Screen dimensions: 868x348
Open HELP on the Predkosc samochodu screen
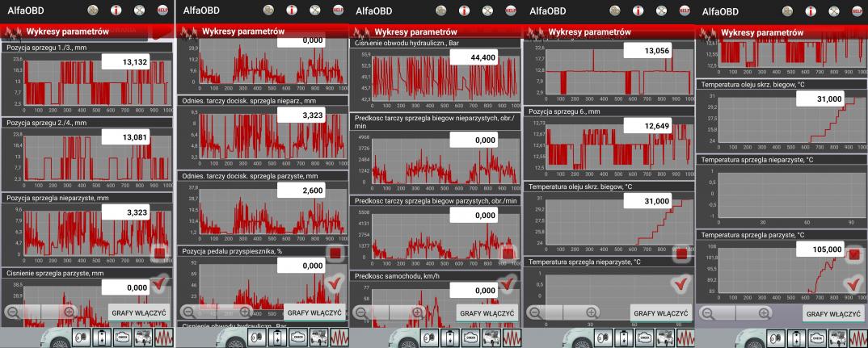click(511, 10)
